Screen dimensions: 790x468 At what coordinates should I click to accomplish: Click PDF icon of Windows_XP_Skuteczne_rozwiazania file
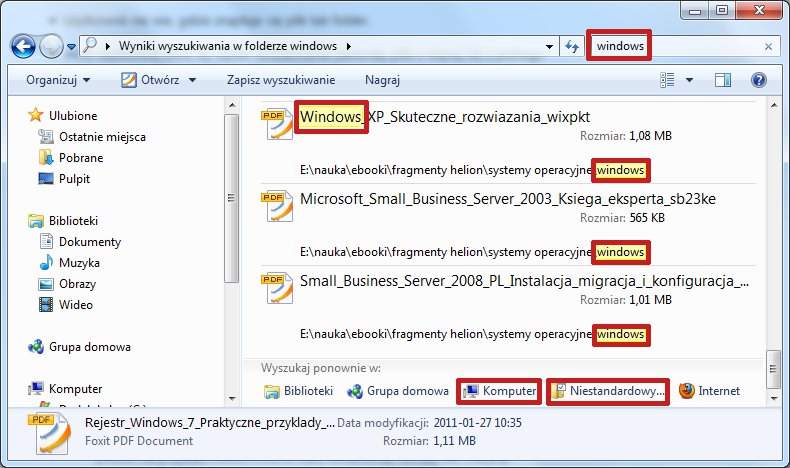(x=277, y=124)
